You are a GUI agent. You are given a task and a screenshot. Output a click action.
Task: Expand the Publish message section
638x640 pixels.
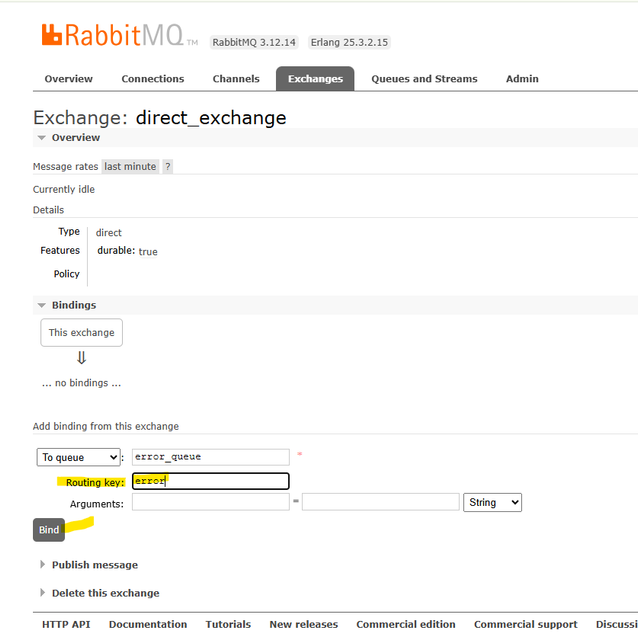(x=95, y=565)
